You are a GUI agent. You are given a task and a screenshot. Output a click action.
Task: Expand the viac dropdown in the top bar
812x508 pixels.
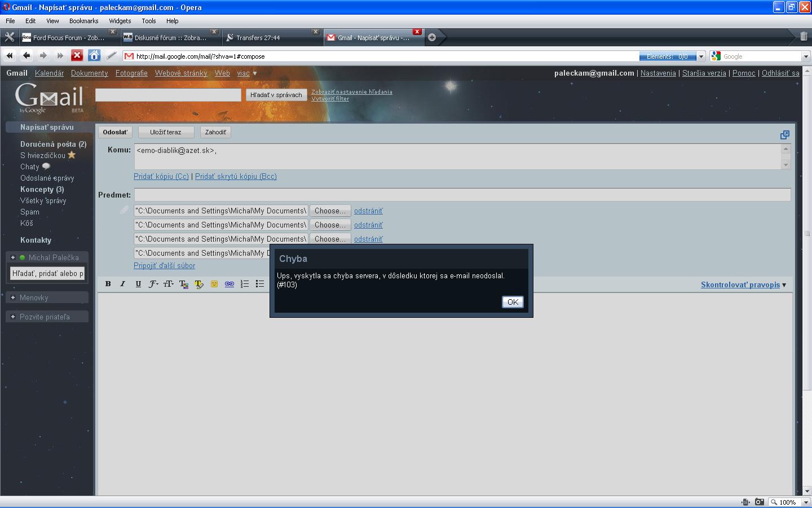(x=246, y=73)
